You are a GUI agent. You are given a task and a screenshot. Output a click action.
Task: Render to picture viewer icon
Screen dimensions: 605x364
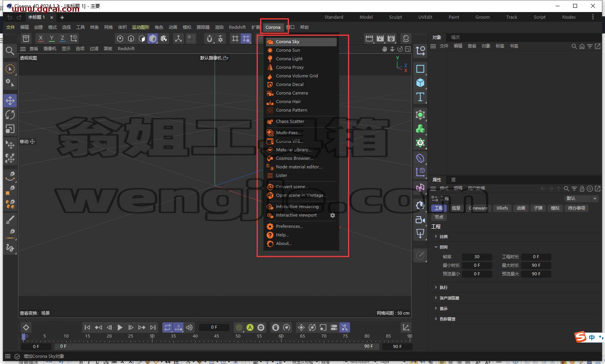381,38
